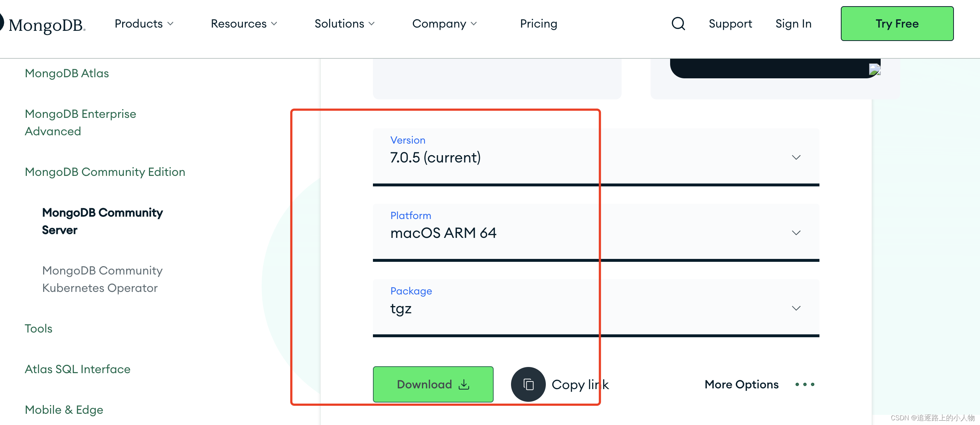This screenshot has height=425, width=980.
Task: Open the Pricing page
Action: (538, 24)
